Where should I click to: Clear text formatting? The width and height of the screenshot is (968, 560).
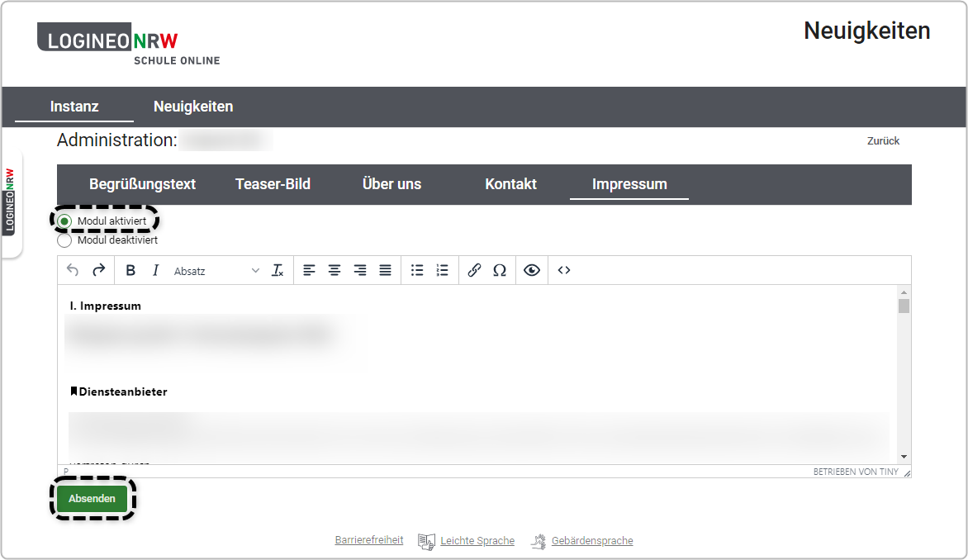278,270
